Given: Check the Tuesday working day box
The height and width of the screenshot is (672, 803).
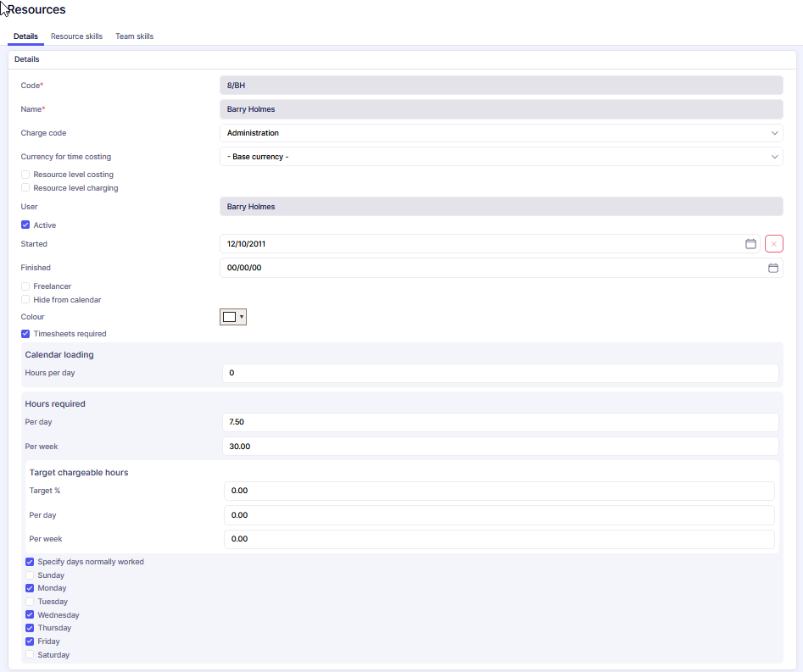Looking at the screenshot, I should [x=30, y=602].
